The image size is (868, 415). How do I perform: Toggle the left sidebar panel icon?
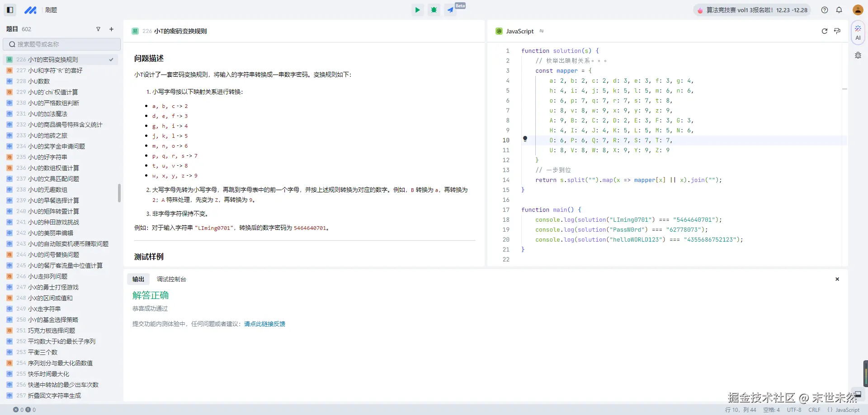tap(10, 10)
